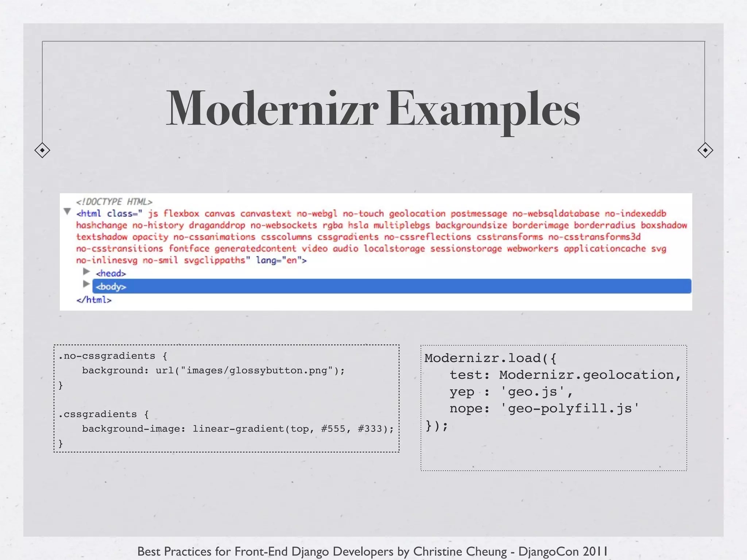747x560 pixels.
Task: Expand the body element triangle
Action: pos(86,284)
